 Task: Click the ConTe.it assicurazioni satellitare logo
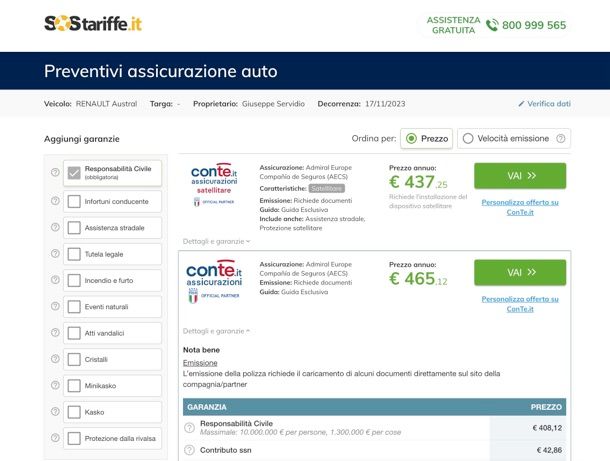[x=214, y=184]
